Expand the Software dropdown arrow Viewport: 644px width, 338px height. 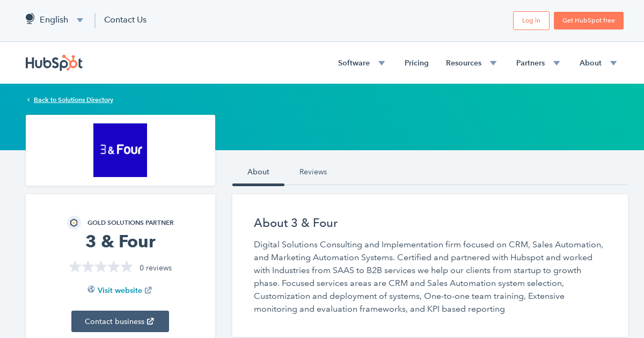[382, 63]
